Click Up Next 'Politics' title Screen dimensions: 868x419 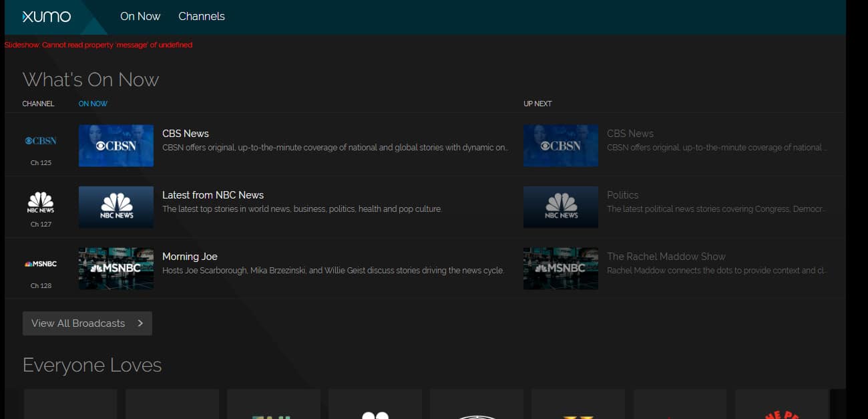coord(623,195)
